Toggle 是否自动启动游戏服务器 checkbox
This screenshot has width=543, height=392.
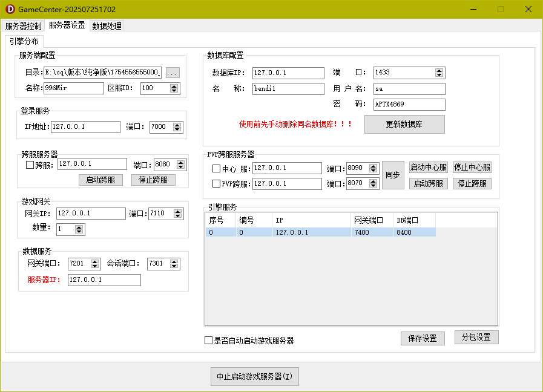coord(208,341)
